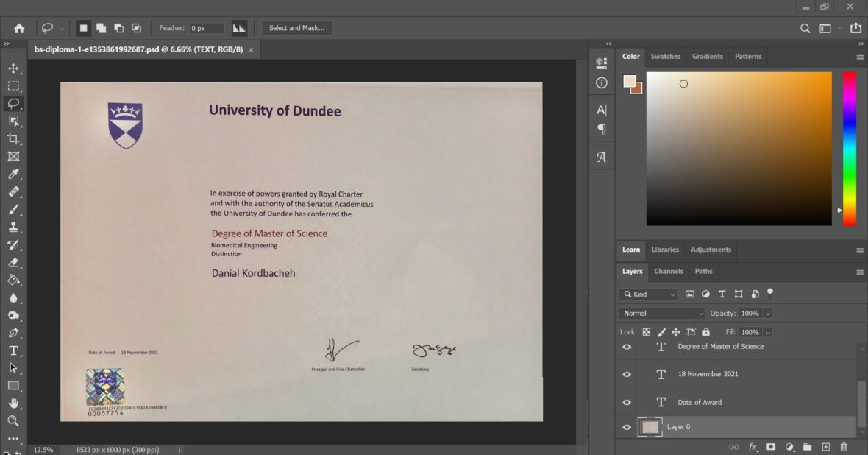Select the Paint Bucket tool
This screenshot has width=868, height=455.
(x=13, y=280)
